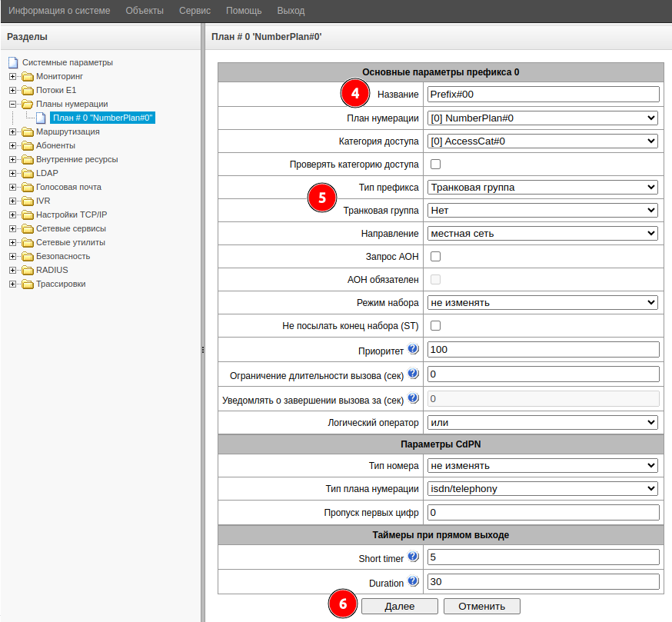This screenshot has width=672, height=622.
Task: Click the Мониторинг folder icon
Action: pyautogui.click(x=28, y=77)
